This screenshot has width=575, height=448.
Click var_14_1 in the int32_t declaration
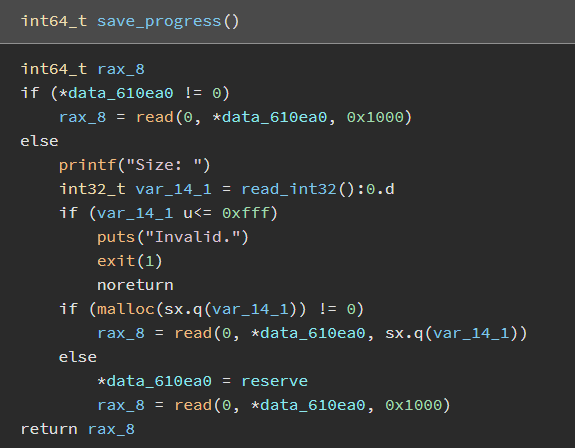coord(173,189)
